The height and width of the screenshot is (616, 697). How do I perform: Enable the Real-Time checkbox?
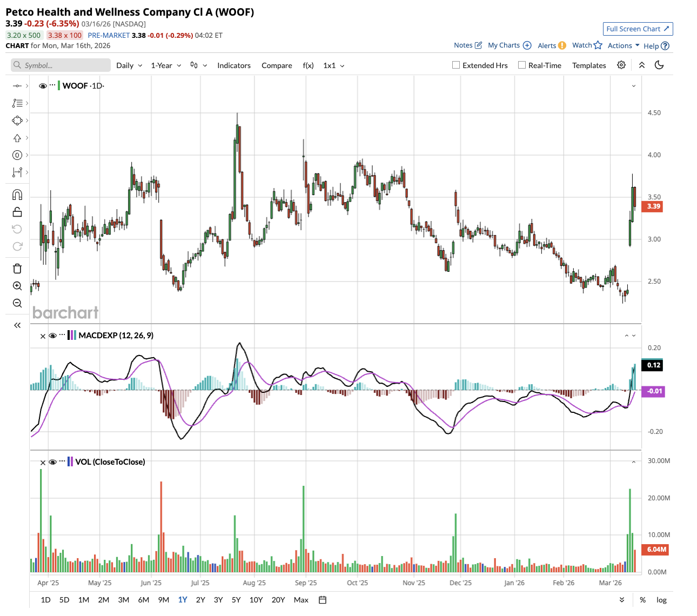(x=522, y=65)
